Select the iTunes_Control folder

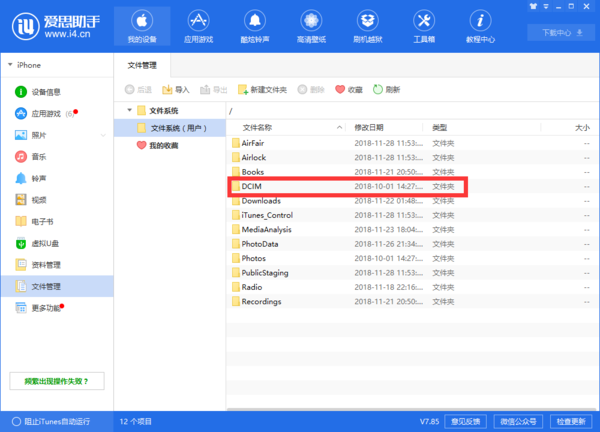coord(412,215)
